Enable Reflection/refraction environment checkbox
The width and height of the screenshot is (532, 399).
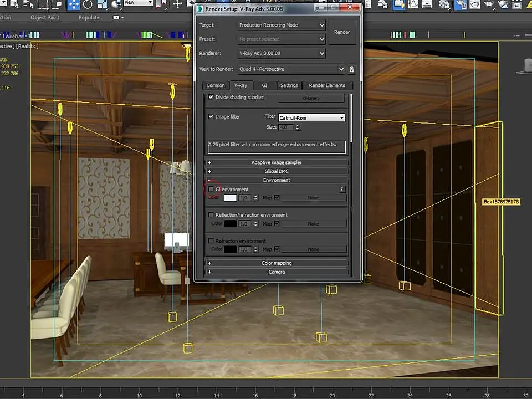point(211,215)
